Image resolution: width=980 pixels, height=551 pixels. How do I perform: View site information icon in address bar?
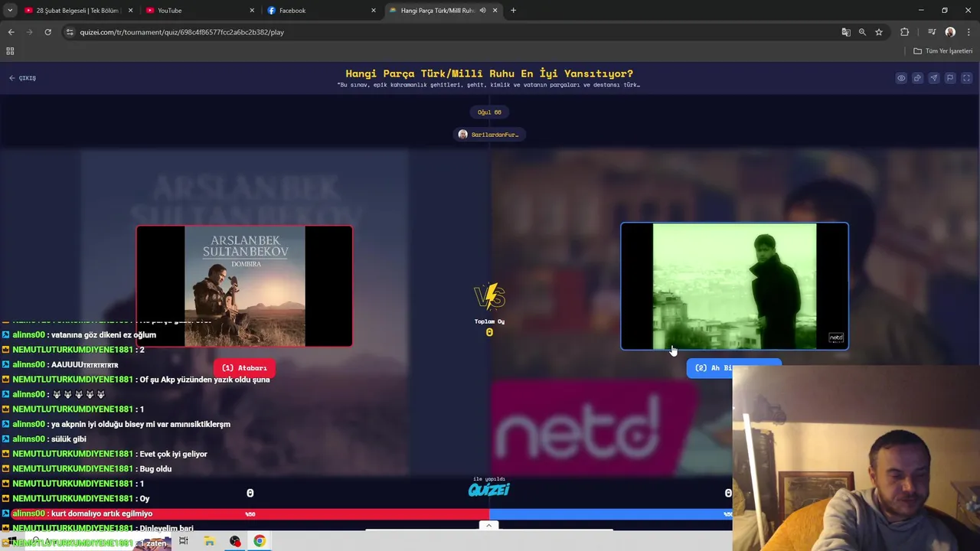(x=70, y=32)
